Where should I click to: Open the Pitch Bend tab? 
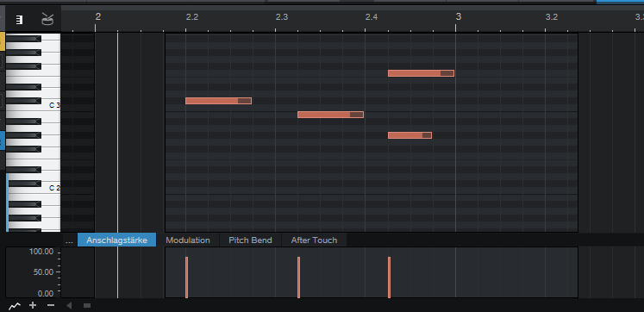click(251, 240)
